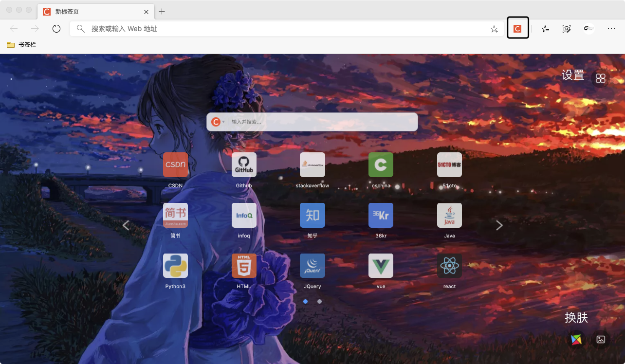This screenshot has width=625, height=364.
Task: Reload the current page
Action: [x=56, y=29]
